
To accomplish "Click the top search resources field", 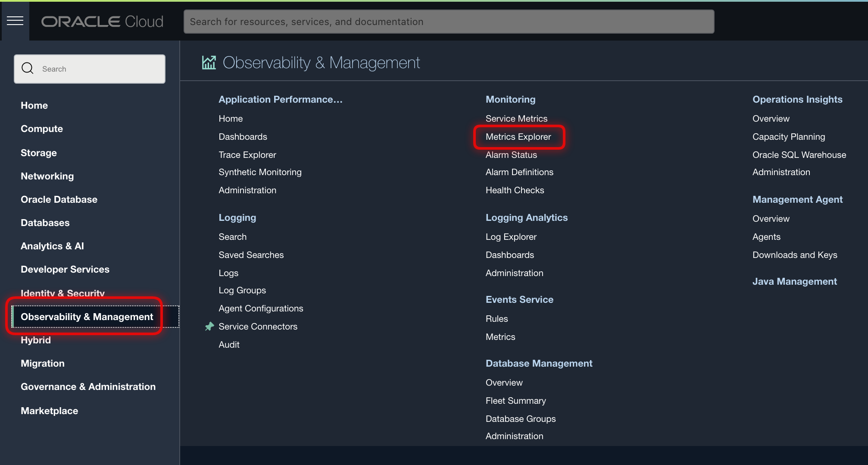I will 448,21.
